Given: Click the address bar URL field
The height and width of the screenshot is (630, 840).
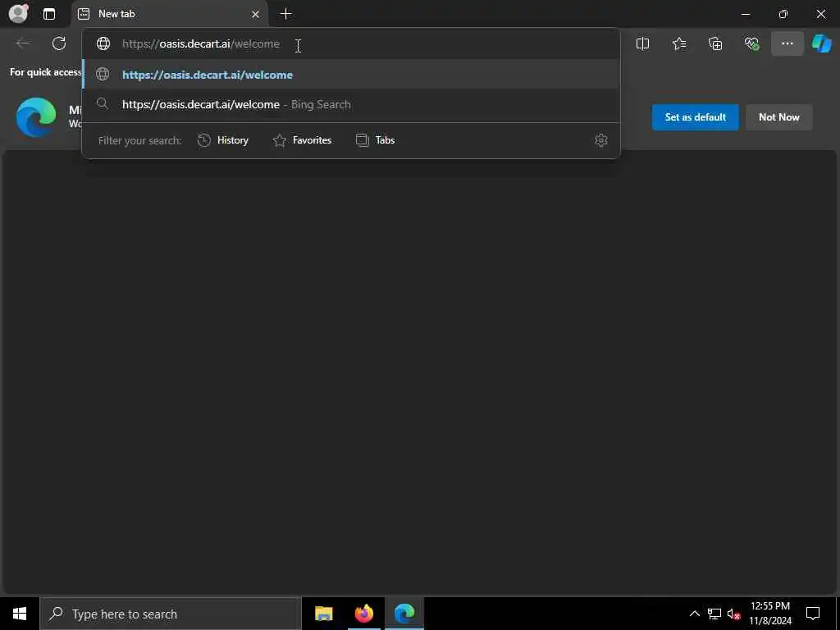Looking at the screenshot, I should coord(351,44).
